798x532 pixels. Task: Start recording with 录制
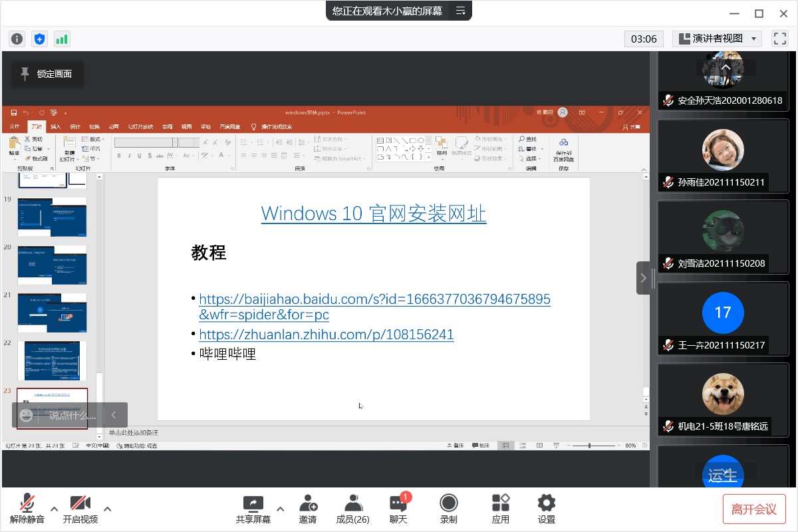click(x=449, y=509)
